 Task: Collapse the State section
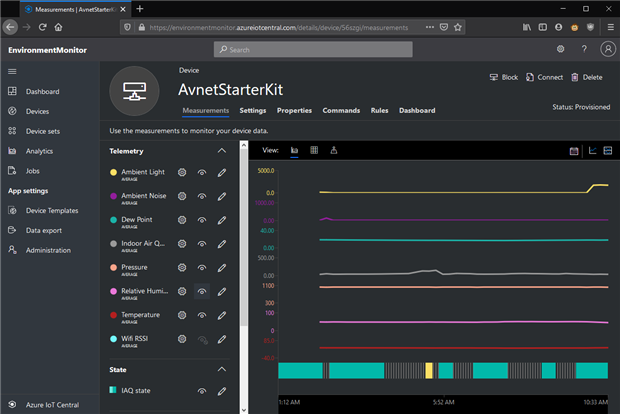(x=222, y=367)
